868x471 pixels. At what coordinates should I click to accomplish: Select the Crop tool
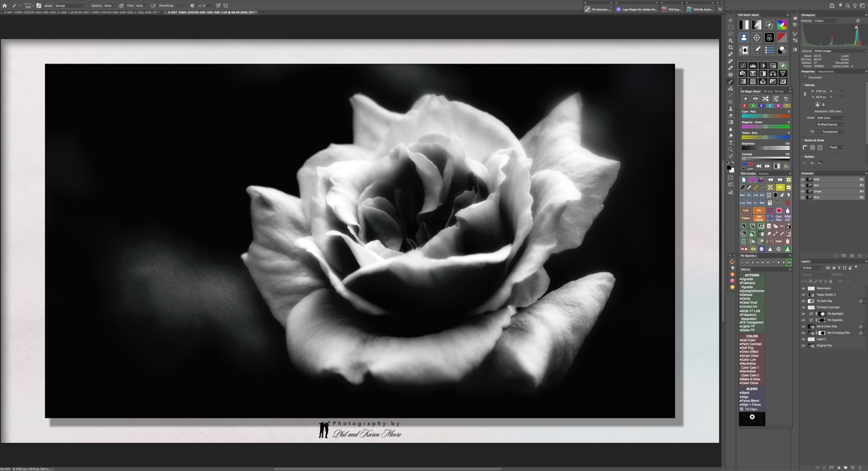[730, 47]
